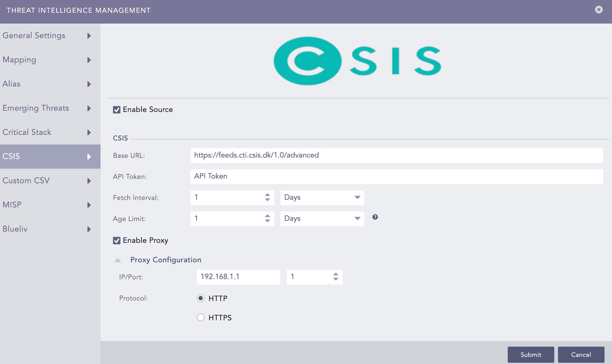
Task: Click the API Token input field
Action: click(397, 176)
